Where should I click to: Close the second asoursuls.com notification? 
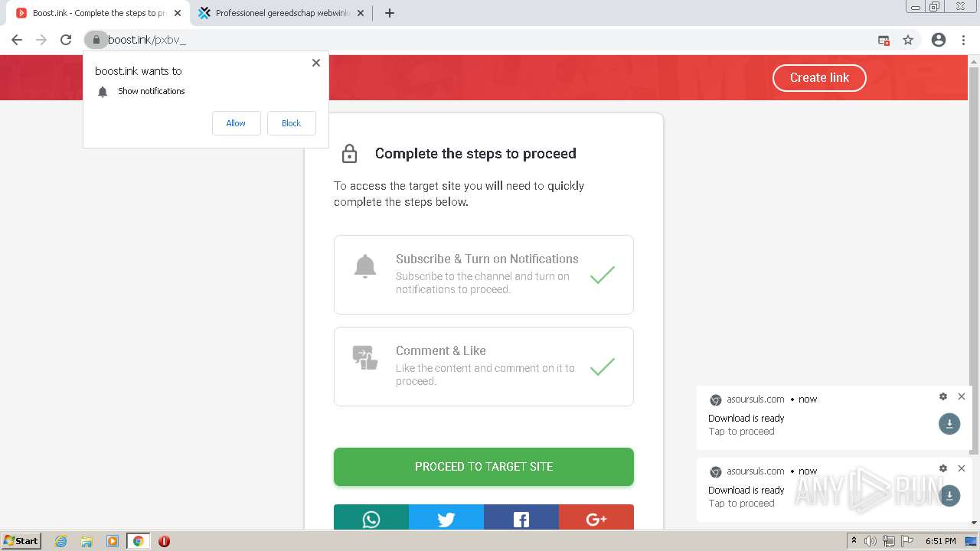coord(962,468)
